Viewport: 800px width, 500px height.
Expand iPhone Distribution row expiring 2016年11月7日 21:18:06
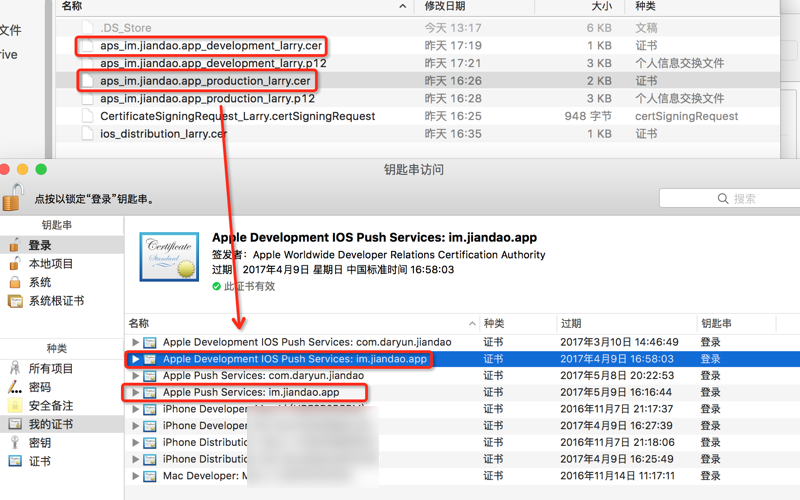click(x=135, y=442)
